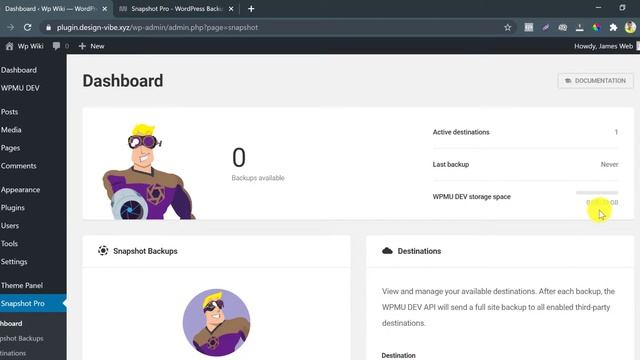The image size is (640, 360).
Task: Click the "Destination" column header
Action: pyautogui.click(x=398, y=355)
